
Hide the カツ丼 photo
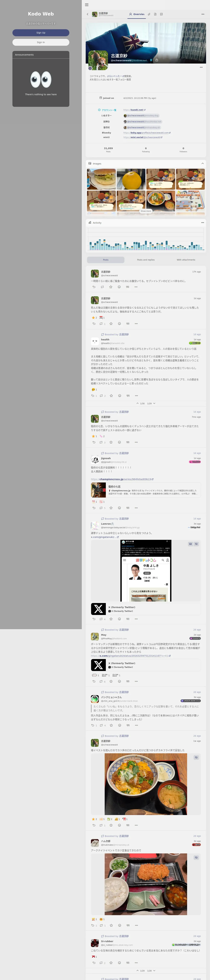point(196,757)
